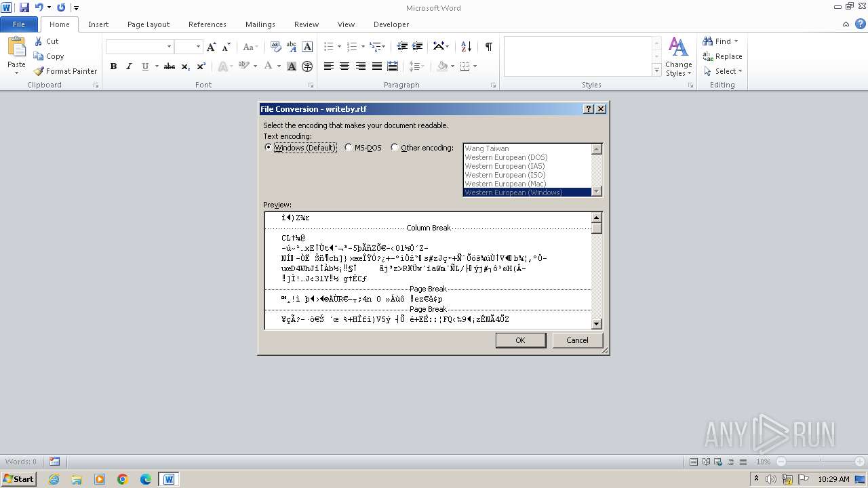Click the Copy icon in Clipboard group
Screen dimensions: 868x488
39,56
